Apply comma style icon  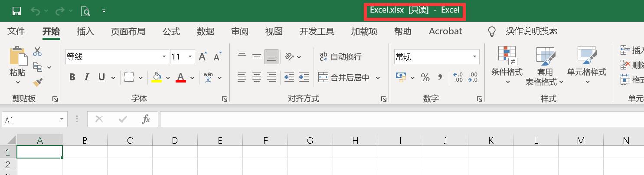[440, 77]
